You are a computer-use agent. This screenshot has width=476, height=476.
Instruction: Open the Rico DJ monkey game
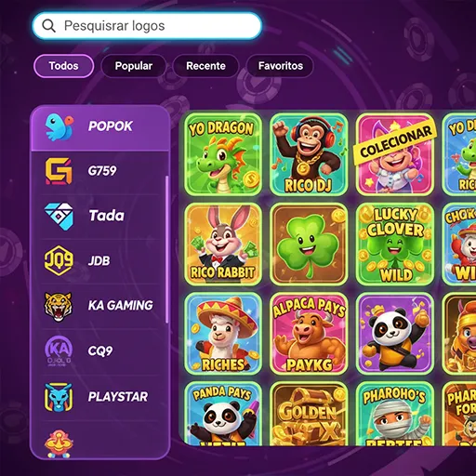(x=309, y=154)
